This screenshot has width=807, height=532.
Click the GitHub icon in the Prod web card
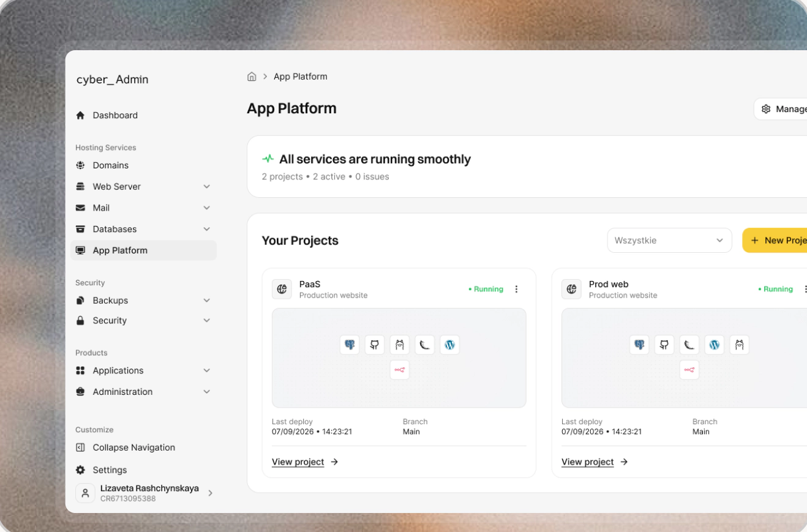coord(664,345)
